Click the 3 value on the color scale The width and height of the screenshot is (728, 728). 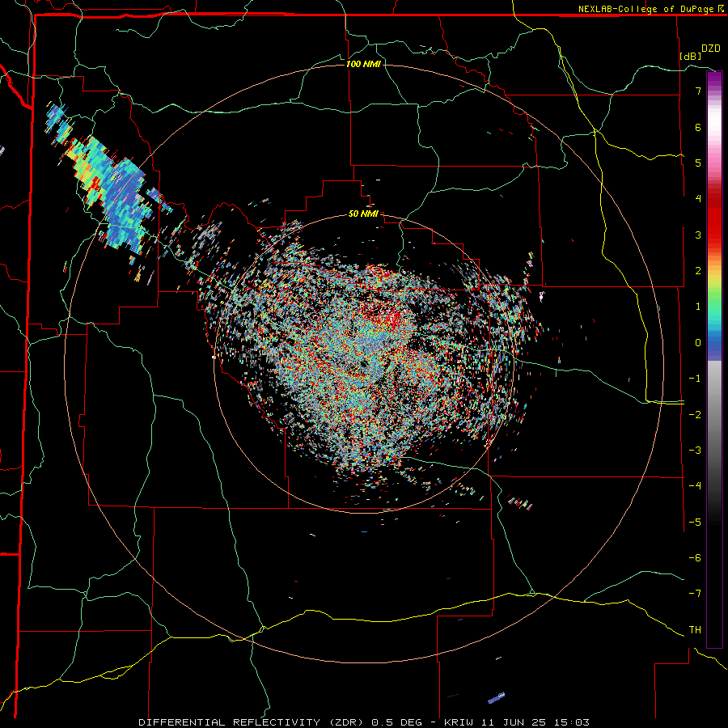point(698,235)
